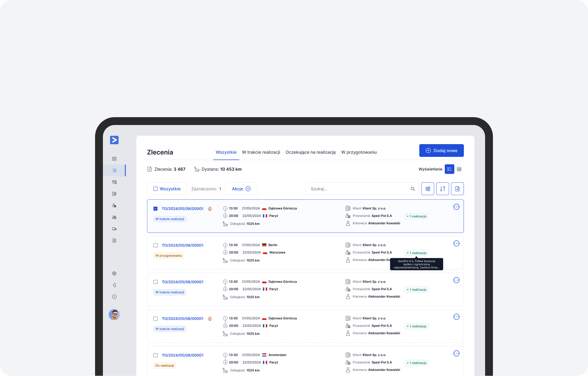Click the Dodaj nowe button
Image resolution: width=588 pixels, height=376 pixels.
click(441, 150)
